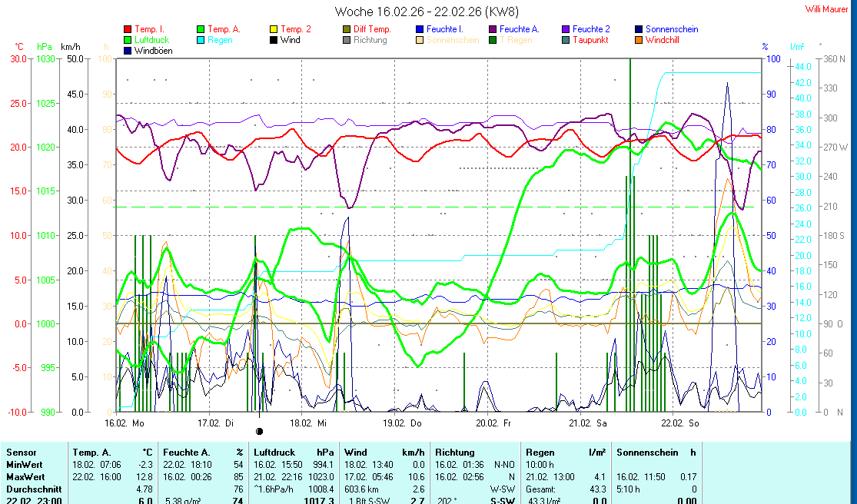This screenshot has height=504, width=857.
Task: Click the red Temp. I. legend swatch
Action: pyautogui.click(x=128, y=29)
